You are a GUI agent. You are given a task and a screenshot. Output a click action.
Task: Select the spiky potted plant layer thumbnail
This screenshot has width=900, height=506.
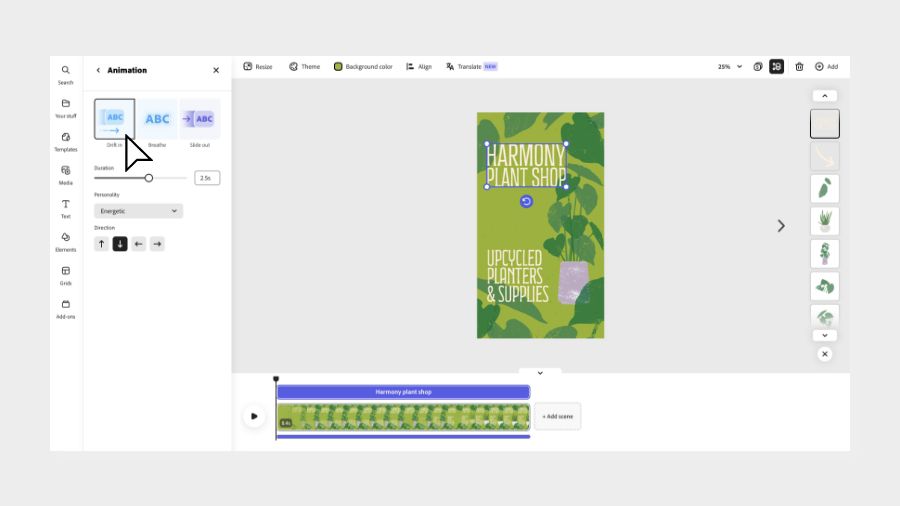tap(825, 221)
